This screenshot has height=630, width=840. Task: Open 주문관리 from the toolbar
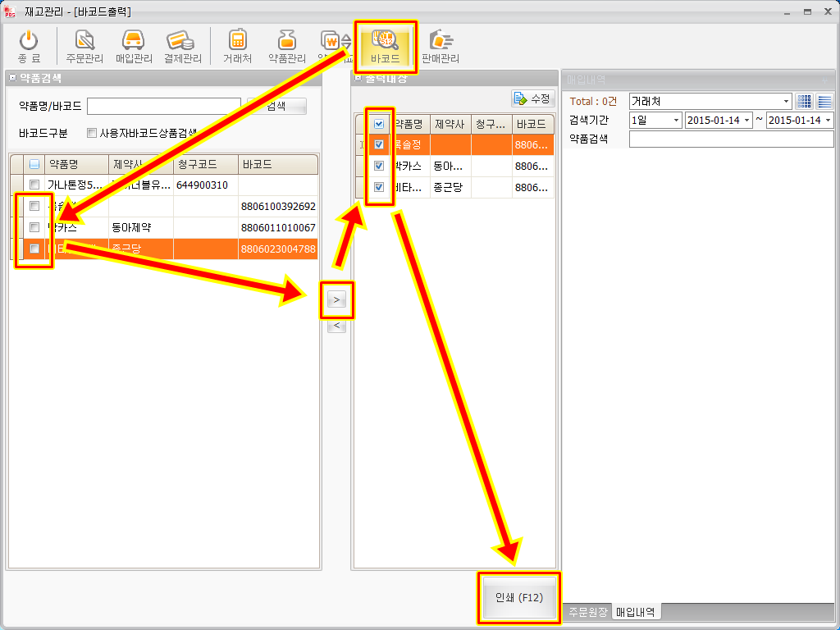[x=85, y=46]
